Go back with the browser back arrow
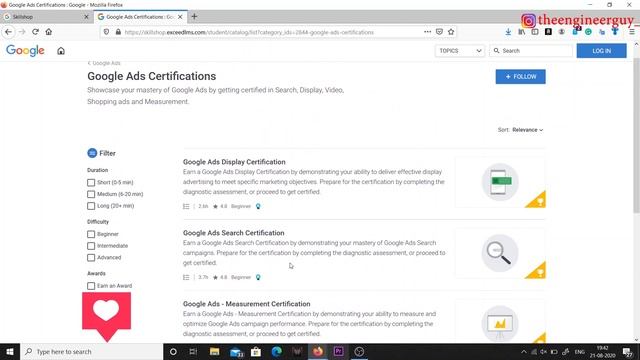The height and width of the screenshot is (360, 640). coord(9,32)
